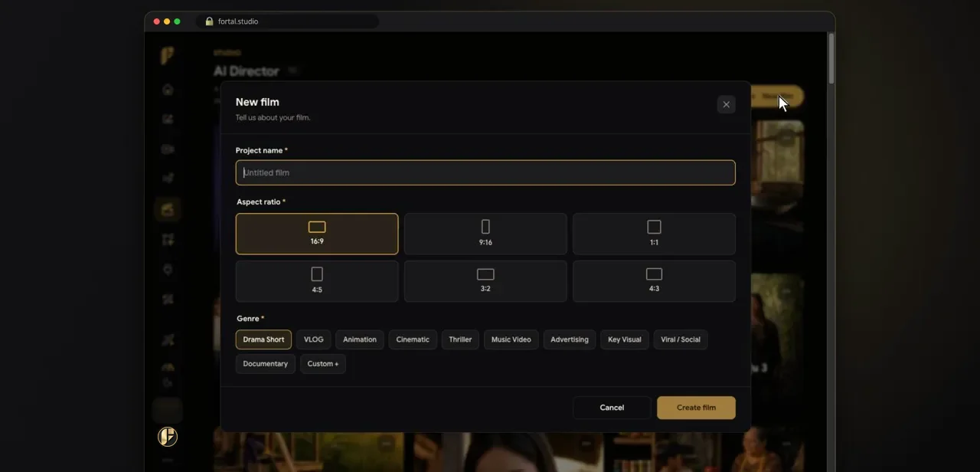
Task: Select the Music Video genre chip
Action: pyautogui.click(x=511, y=339)
